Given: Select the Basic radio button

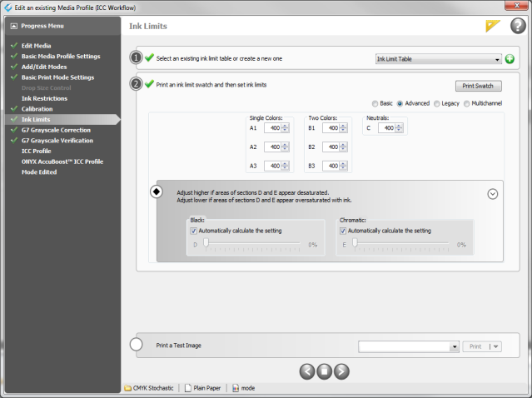Looking at the screenshot, I should 375,103.
